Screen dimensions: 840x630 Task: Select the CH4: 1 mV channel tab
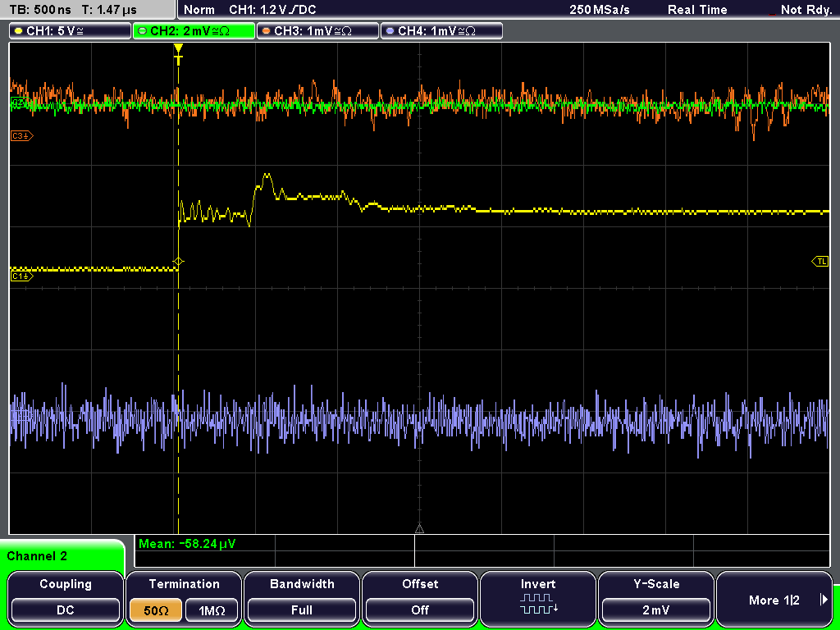click(441, 31)
